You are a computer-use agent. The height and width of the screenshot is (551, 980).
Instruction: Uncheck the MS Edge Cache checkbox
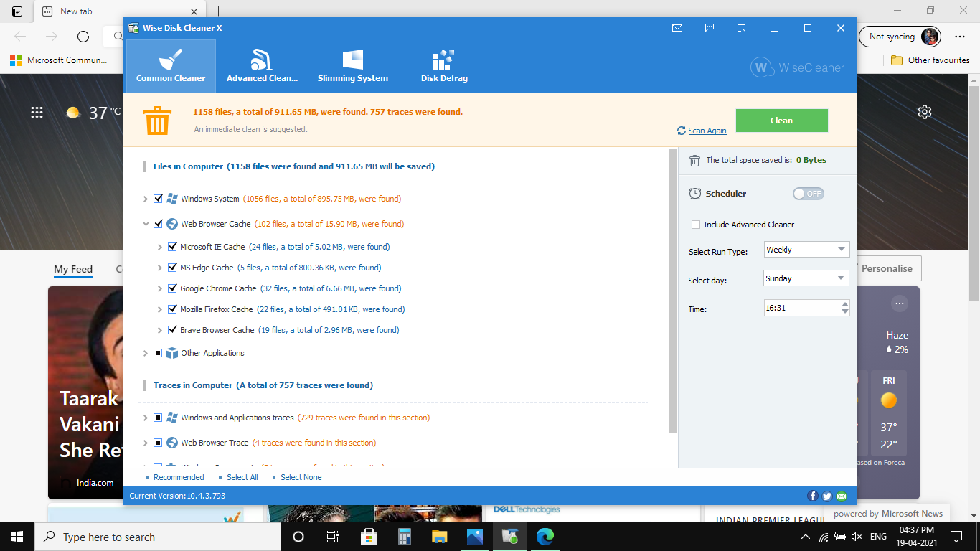(x=172, y=268)
